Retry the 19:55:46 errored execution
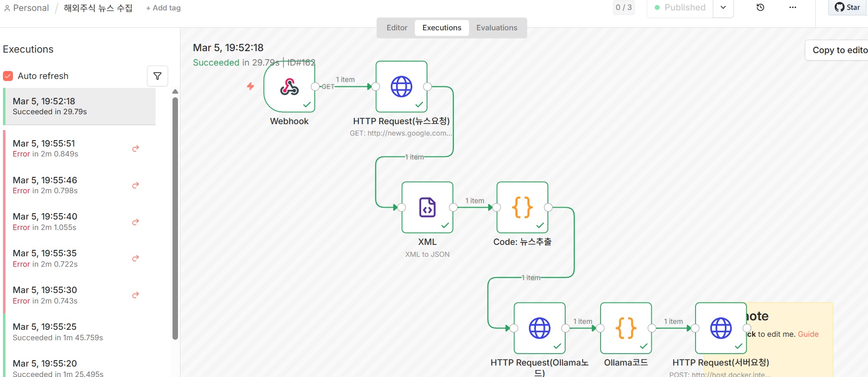868x377 pixels. [135, 185]
